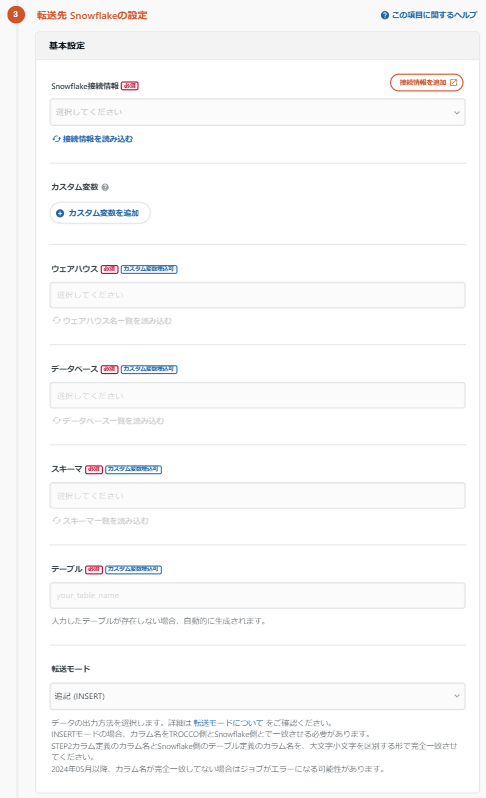Open the ウェアハウス selection dropdown
486x798 pixels.
(258, 295)
